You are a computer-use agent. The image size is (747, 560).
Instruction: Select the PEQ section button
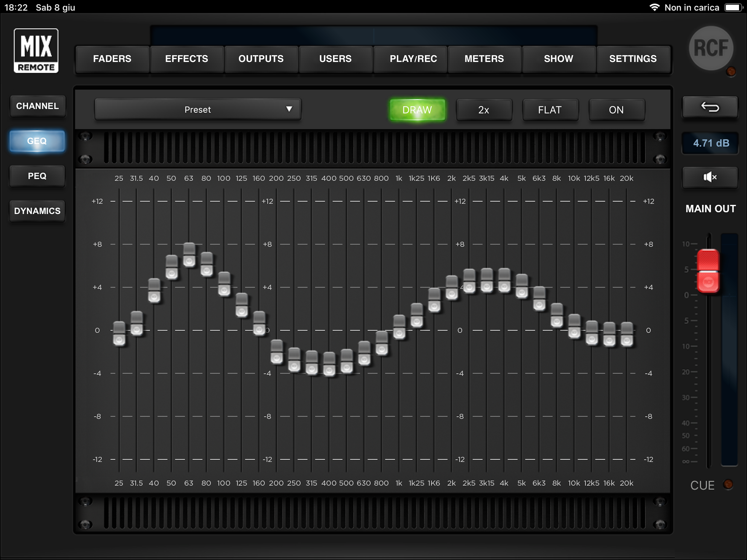point(37,176)
